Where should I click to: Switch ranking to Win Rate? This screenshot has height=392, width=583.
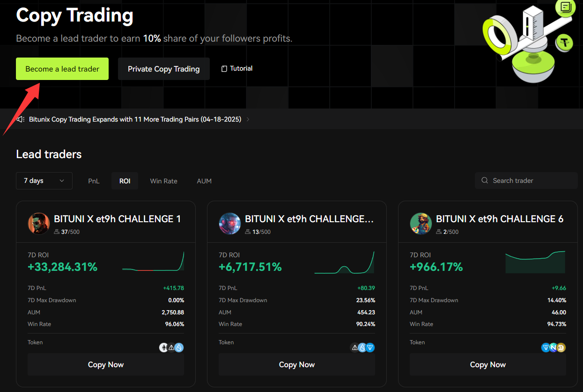163,181
